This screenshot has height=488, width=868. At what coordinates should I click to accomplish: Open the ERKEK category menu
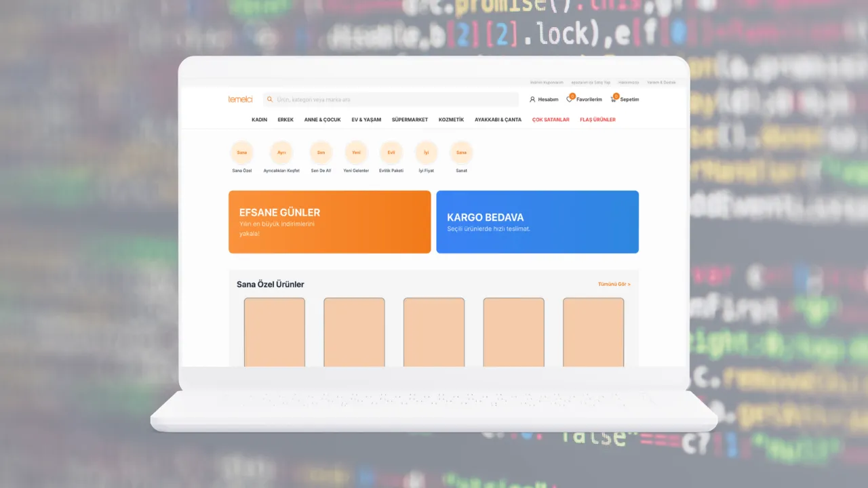(285, 120)
